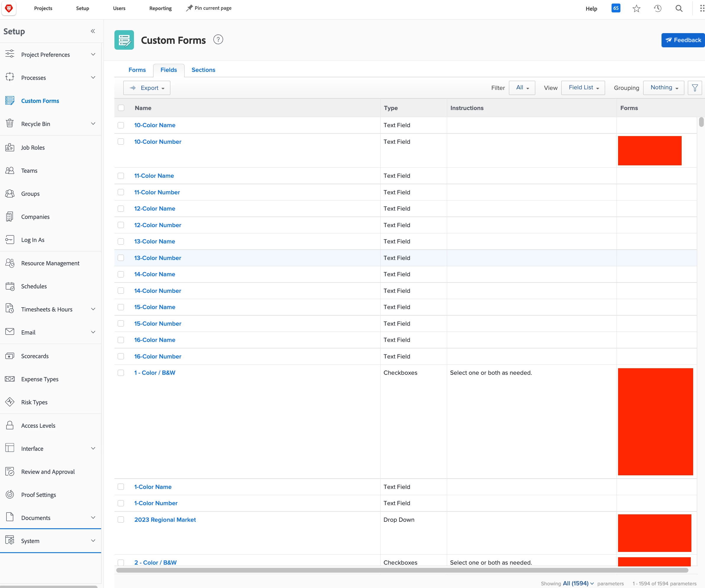Screen dimensions: 705x588
Task: Switch to the Sections tab
Action: (x=203, y=70)
